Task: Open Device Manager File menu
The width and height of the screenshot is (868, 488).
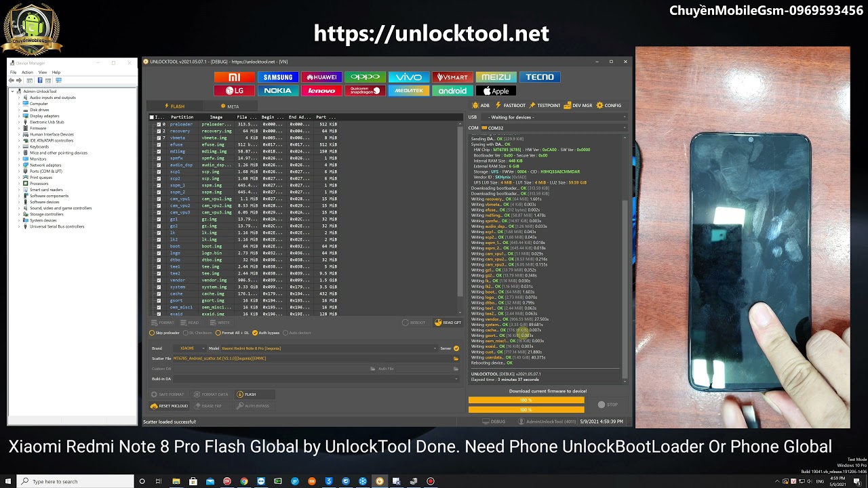Action: 13,73
